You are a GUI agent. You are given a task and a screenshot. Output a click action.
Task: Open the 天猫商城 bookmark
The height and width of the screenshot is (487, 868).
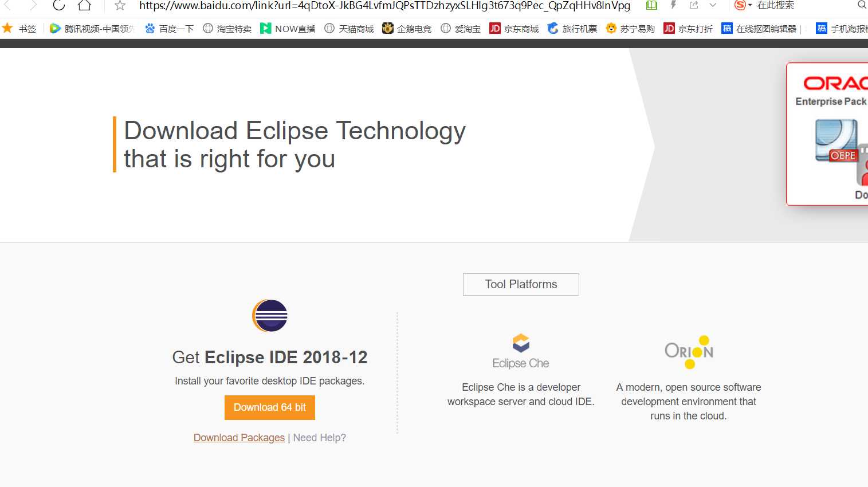coord(349,29)
